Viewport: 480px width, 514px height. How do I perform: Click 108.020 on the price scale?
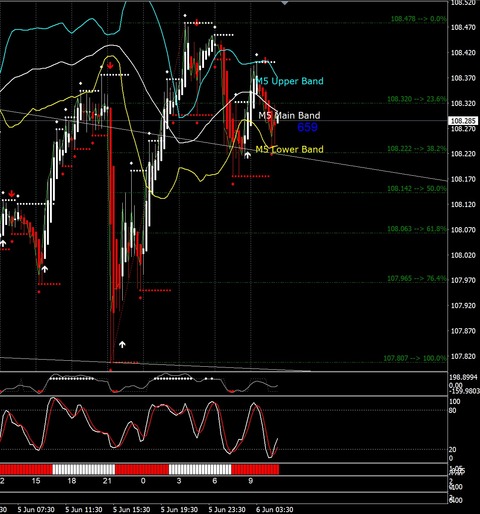coord(463,255)
